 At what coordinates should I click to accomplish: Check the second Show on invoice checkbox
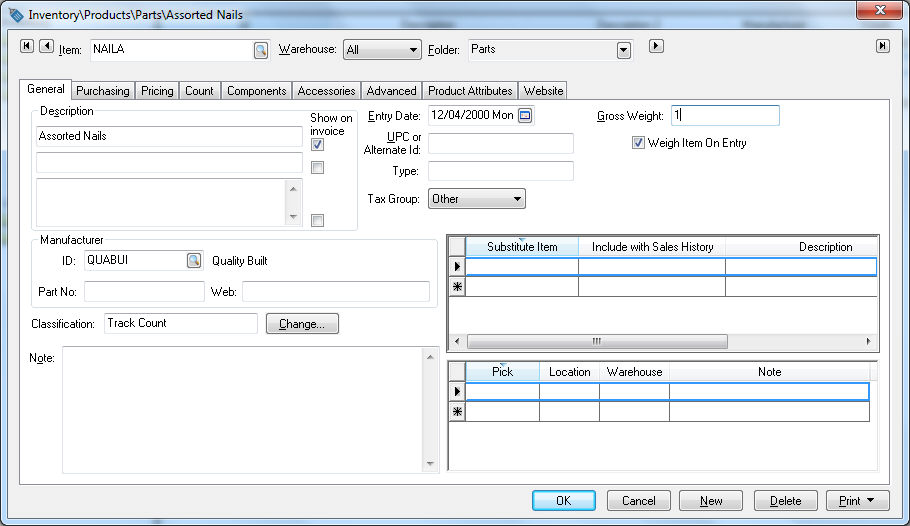(x=317, y=168)
